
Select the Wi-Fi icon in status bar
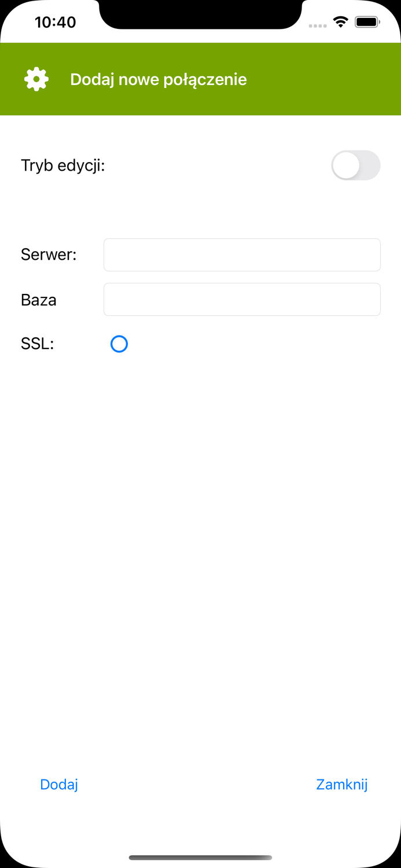(x=340, y=21)
